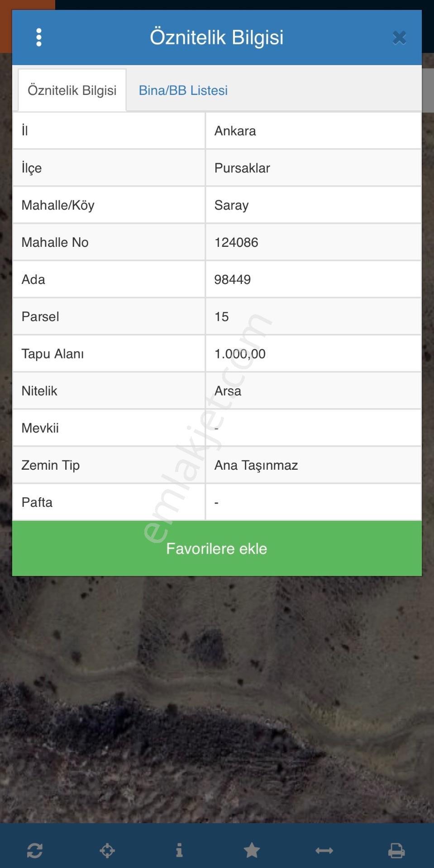Screen dimensions: 434x868
Task: Click the Saray neighborhood value
Action: click(x=231, y=205)
